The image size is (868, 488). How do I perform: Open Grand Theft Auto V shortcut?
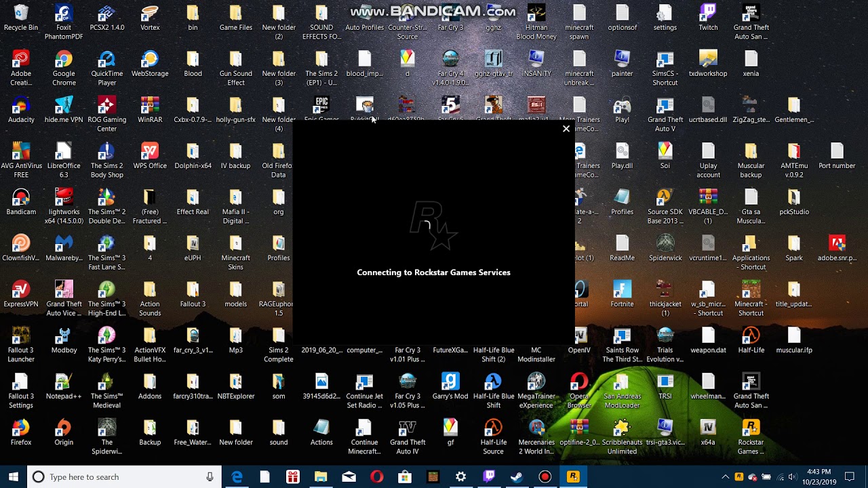click(x=665, y=115)
